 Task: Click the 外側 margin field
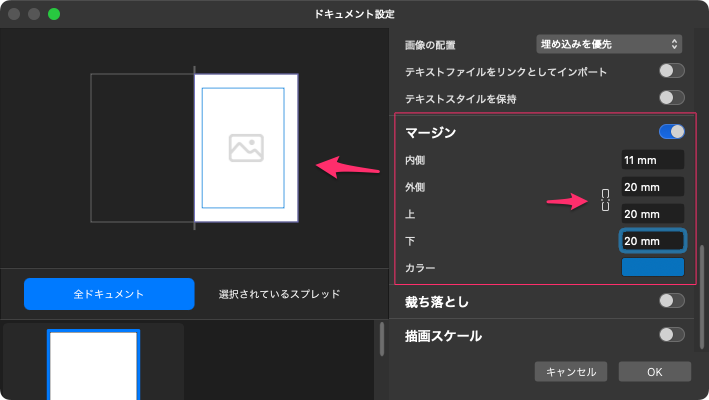point(652,187)
